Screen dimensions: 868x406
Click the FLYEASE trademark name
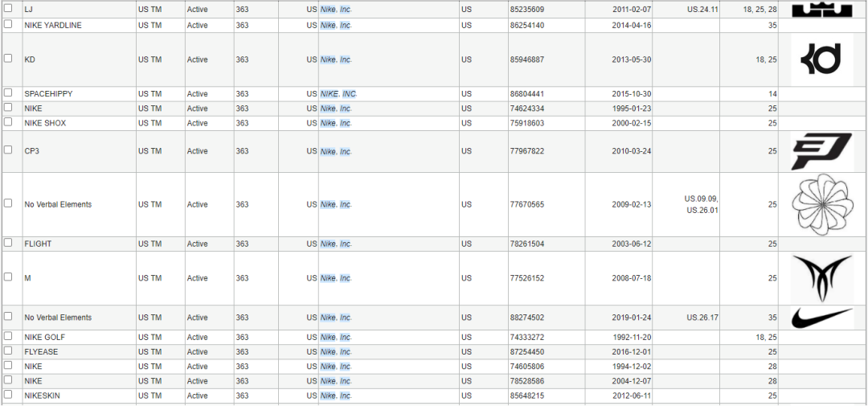[41, 352]
